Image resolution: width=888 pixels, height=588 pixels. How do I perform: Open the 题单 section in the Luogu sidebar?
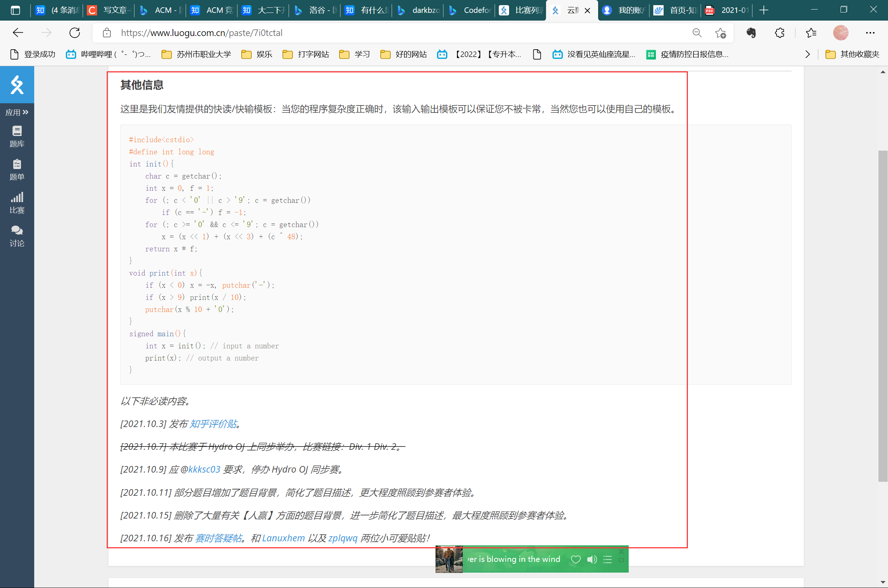17,169
